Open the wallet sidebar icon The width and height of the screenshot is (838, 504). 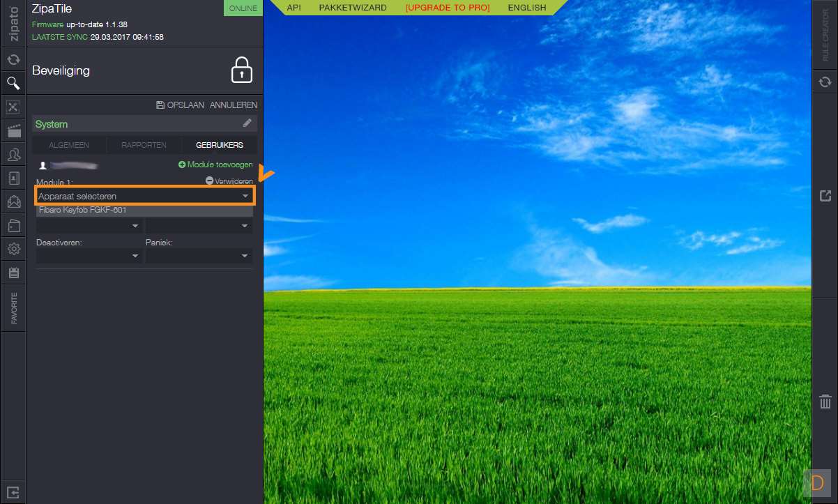(13, 225)
